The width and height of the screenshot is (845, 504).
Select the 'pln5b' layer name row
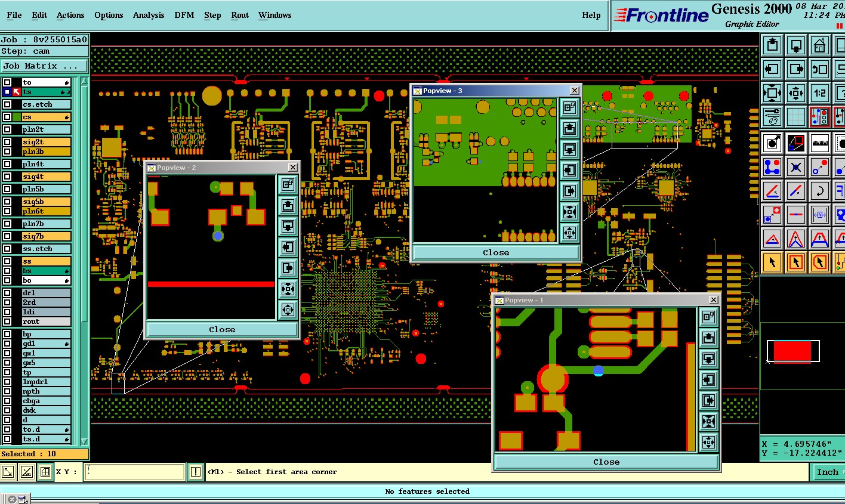[47, 189]
